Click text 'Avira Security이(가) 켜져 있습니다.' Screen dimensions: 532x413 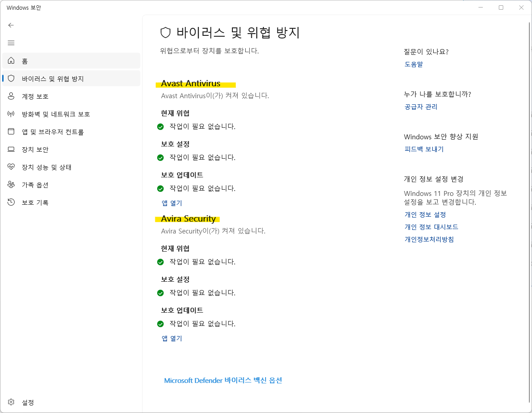tap(213, 231)
